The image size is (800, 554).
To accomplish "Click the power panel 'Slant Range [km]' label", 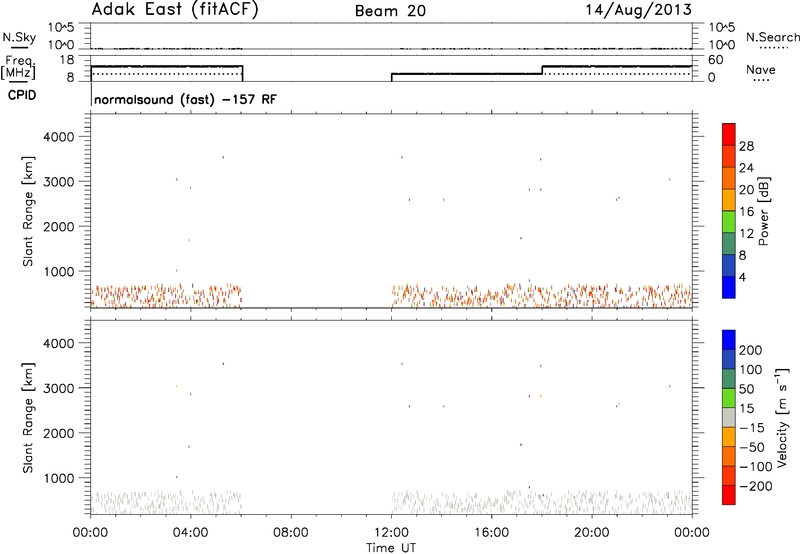I will click(x=28, y=211).
